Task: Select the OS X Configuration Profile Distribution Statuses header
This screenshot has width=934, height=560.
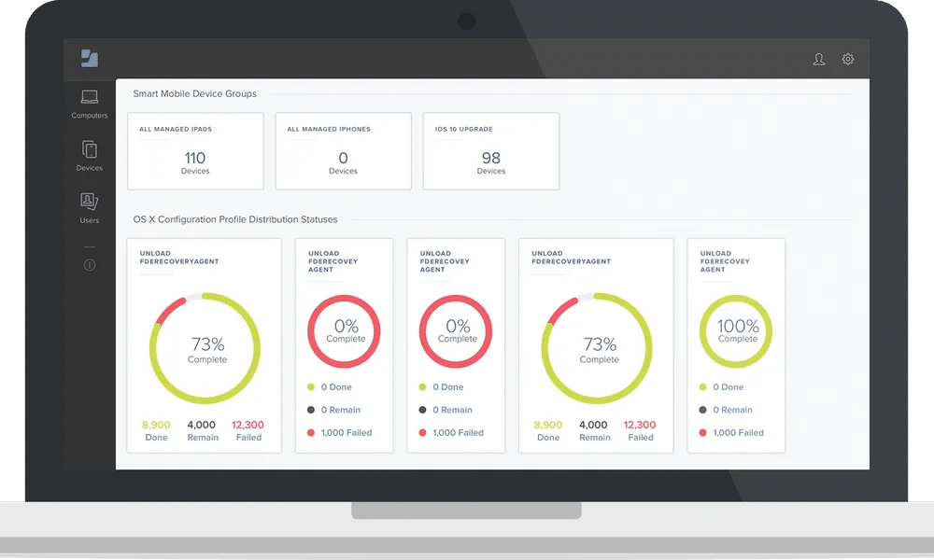Action: coord(234,219)
